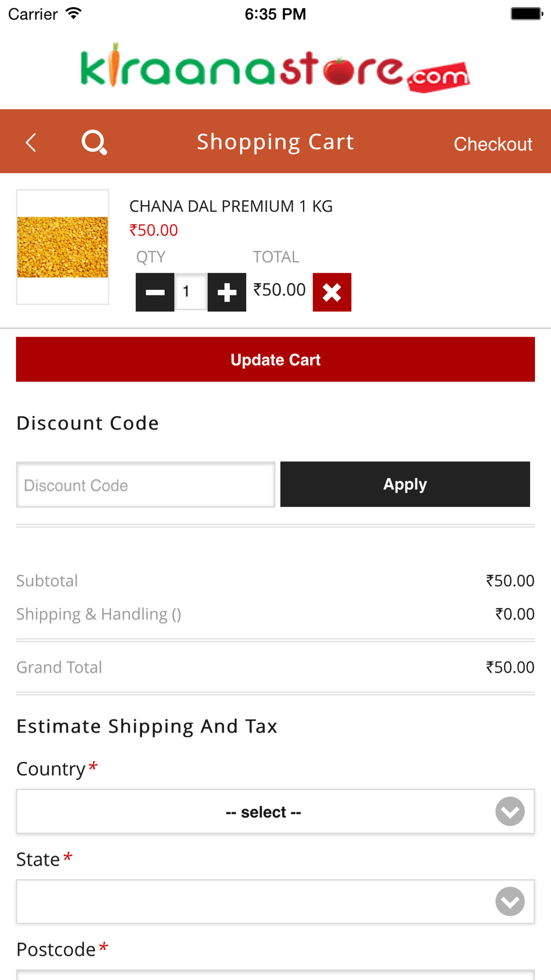
Task: Open the Country select dropdown
Action: [x=275, y=811]
